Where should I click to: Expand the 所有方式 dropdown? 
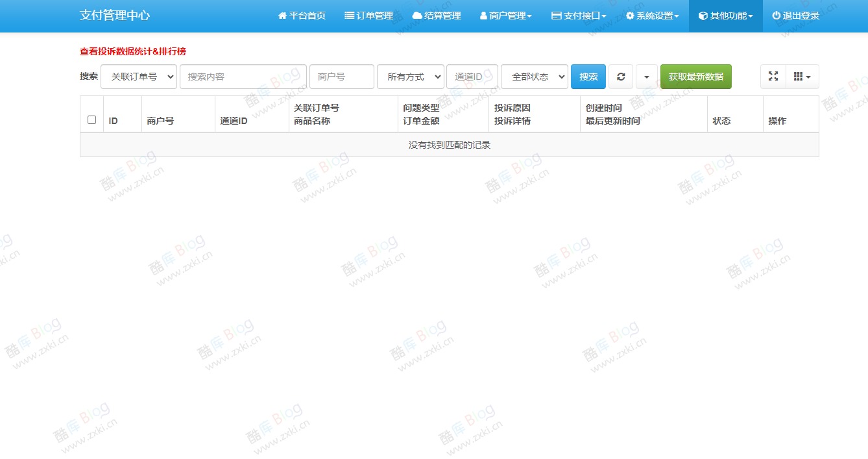tap(410, 76)
